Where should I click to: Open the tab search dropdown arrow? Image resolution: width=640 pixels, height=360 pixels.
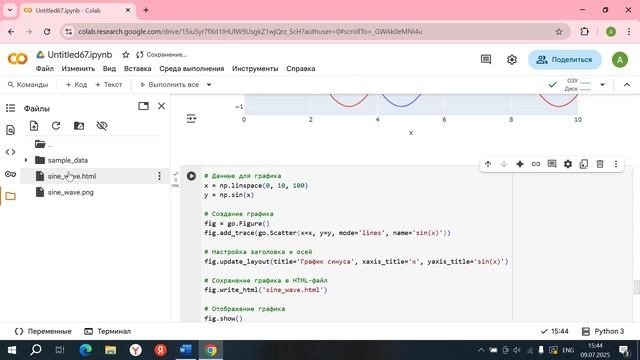(x=10, y=10)
